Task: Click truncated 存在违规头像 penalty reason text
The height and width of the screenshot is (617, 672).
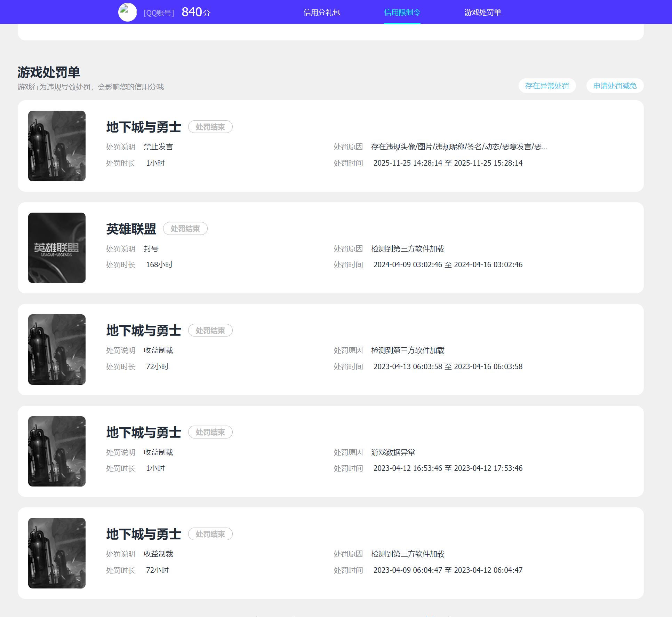Action: coord(459,147)
